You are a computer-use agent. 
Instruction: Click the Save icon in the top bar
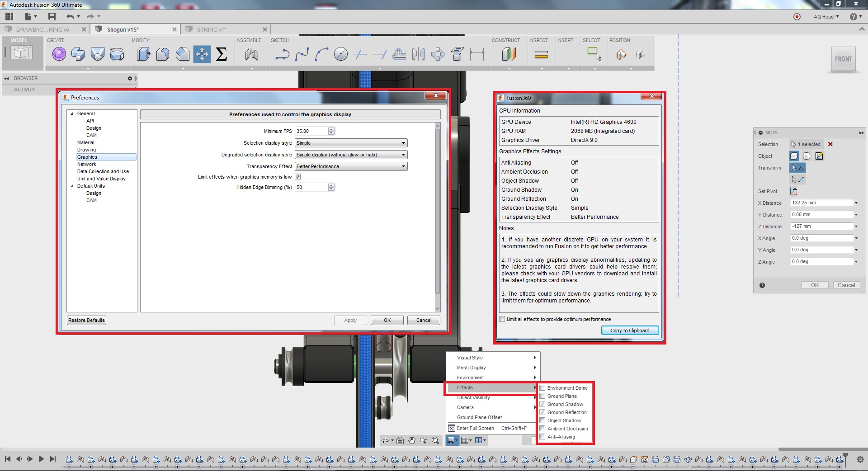[52, 17]
